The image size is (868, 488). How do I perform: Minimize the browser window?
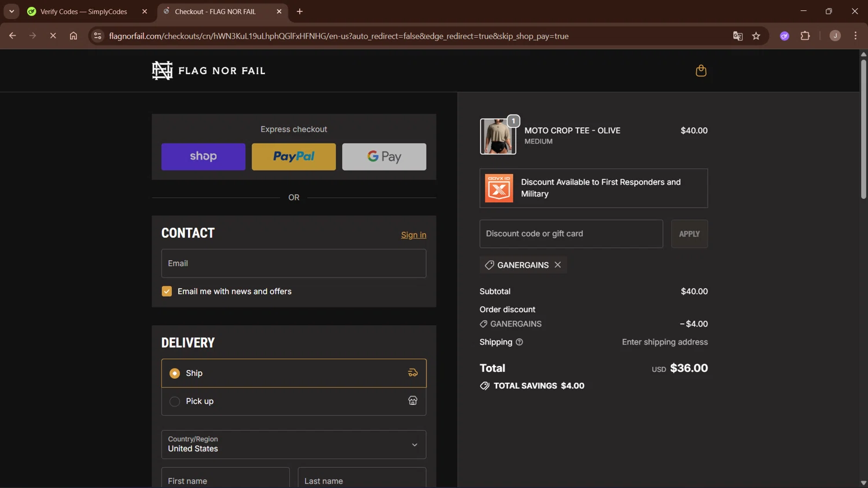pyautogui.click(x=803, y=12)
